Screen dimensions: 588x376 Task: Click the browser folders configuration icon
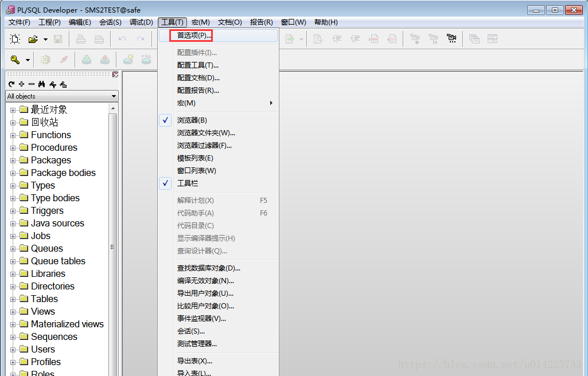point(63,85)
